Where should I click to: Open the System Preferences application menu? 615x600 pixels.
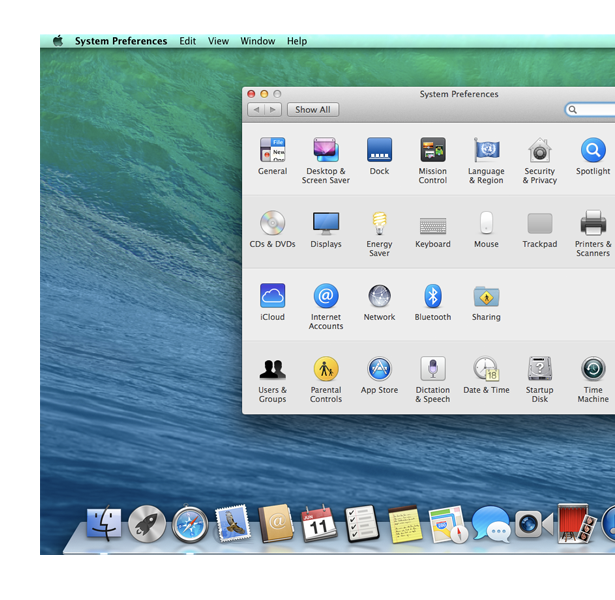pyautogui.click(x=121, y=41)
